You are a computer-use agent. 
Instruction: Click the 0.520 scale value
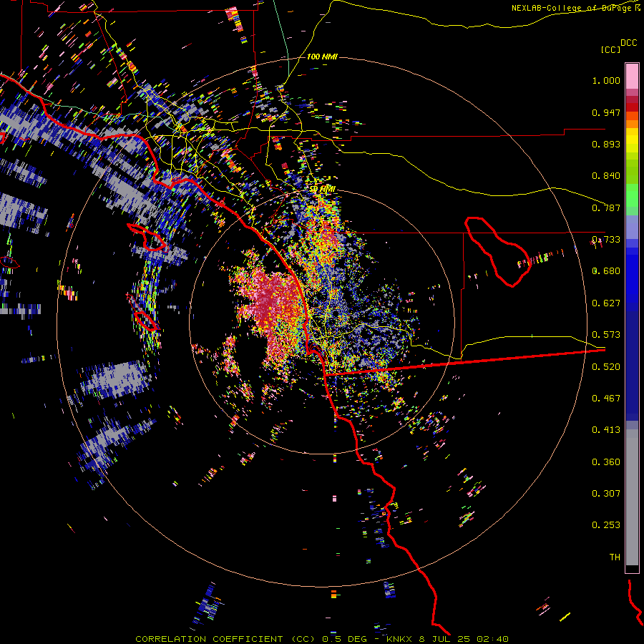tap(606, 367)
